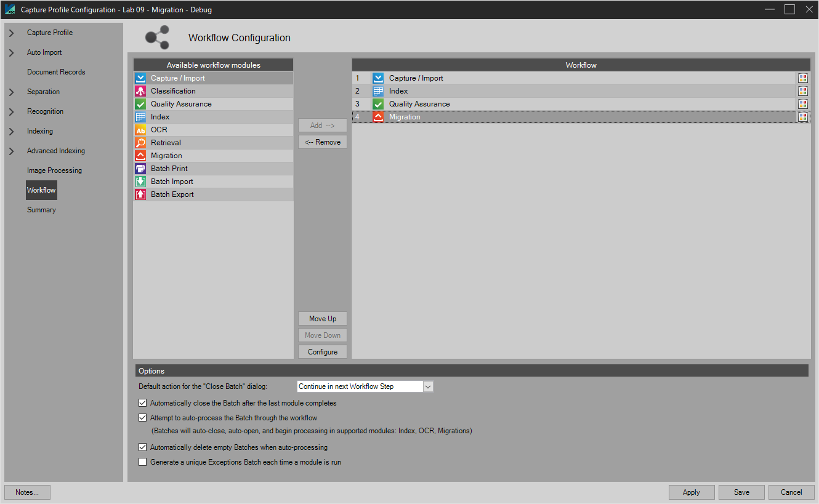
Task: Click the Configure button
Action: (x=323, y=352)
